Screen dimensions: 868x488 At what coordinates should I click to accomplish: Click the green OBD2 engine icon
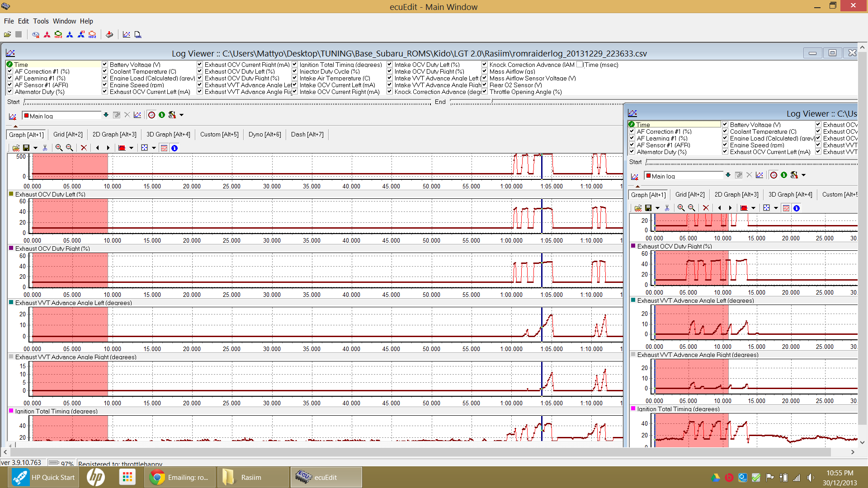(58, 34)
